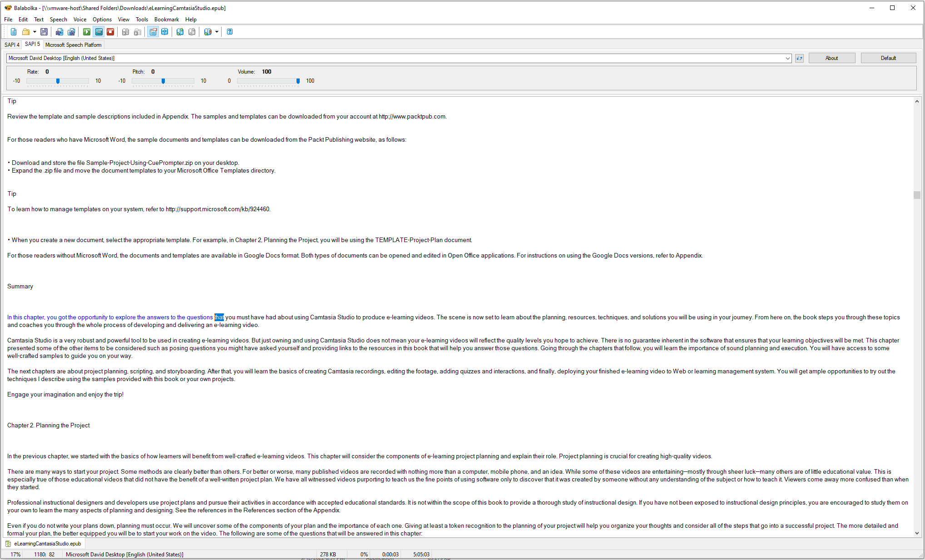Create a new document via toolbar icon

[14, 32]
